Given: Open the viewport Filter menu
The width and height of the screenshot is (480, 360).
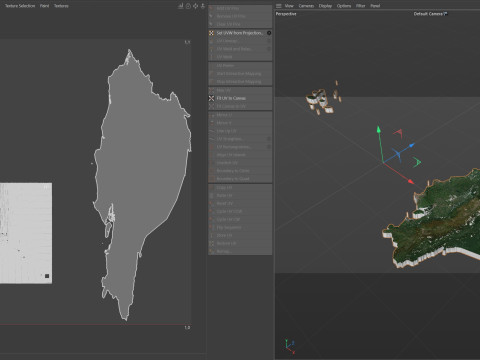Looking at the screenshot, I should 360,6.
